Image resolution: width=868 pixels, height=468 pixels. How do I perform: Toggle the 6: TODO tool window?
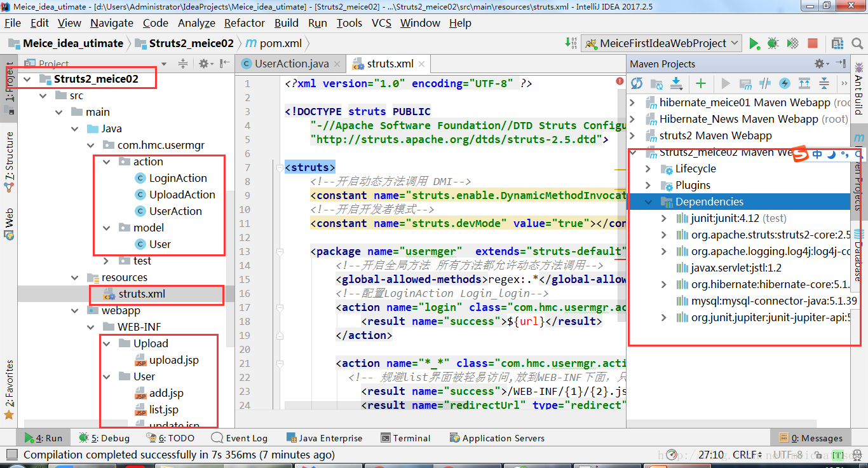pos(170,438)
